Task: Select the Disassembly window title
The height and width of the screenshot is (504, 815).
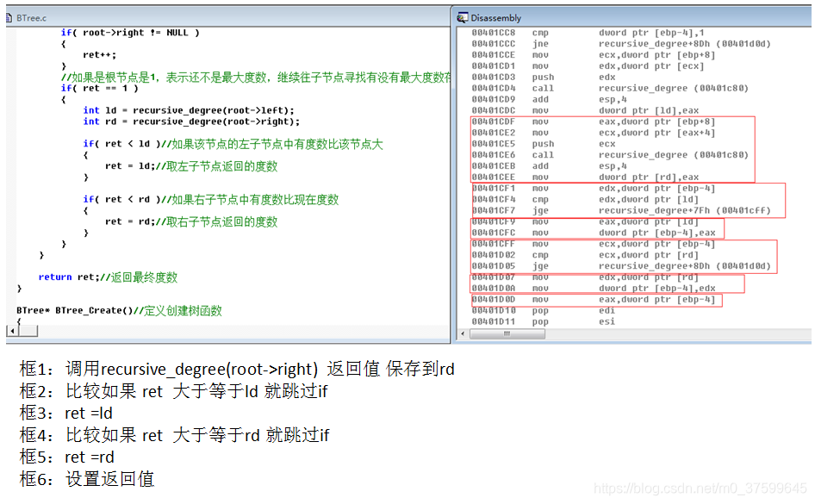Action: 496,18
